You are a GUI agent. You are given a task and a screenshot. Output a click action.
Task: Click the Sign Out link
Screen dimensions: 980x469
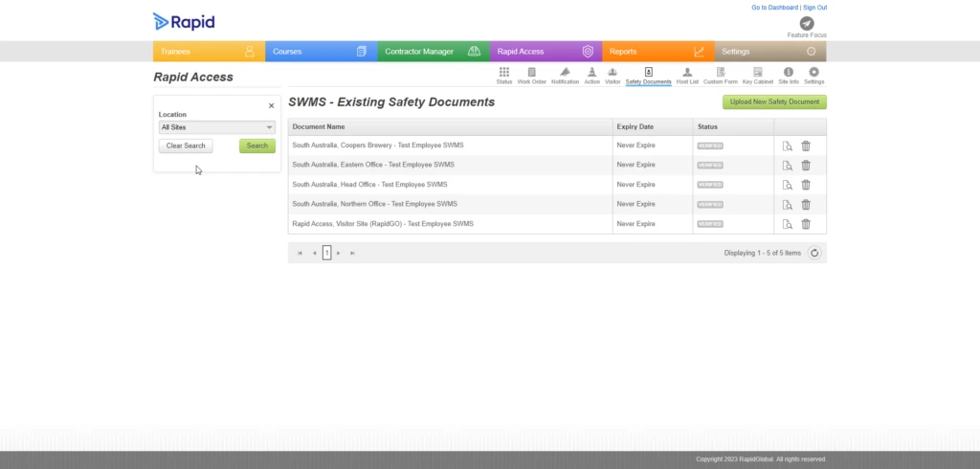point(815,8)
